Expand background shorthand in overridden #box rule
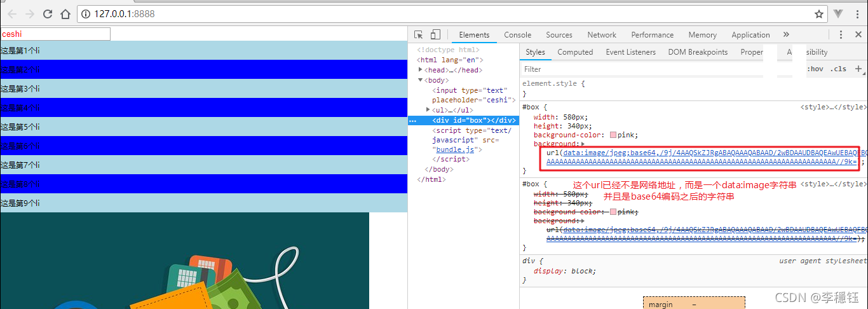Viewport: 868px width, 309px height. (583, 221)
